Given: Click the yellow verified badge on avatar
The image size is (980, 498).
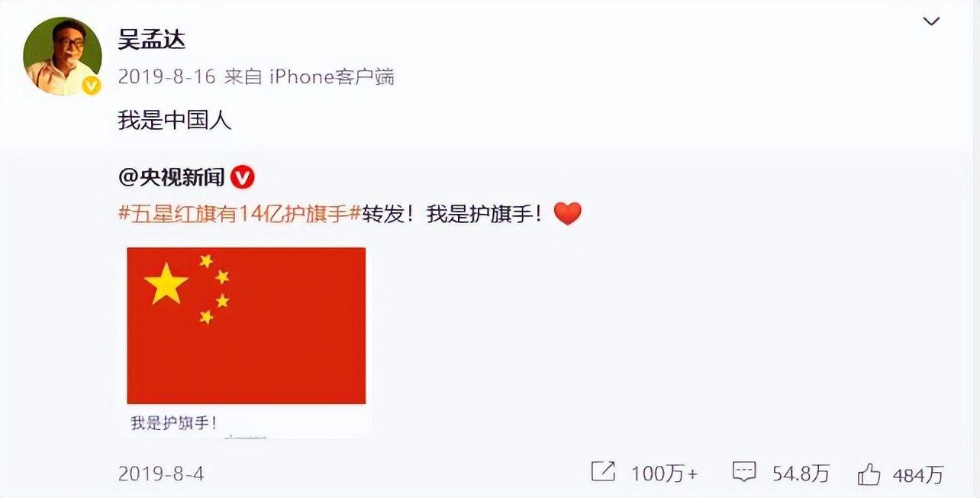Looking at the screenshot, I should point(91,86).
